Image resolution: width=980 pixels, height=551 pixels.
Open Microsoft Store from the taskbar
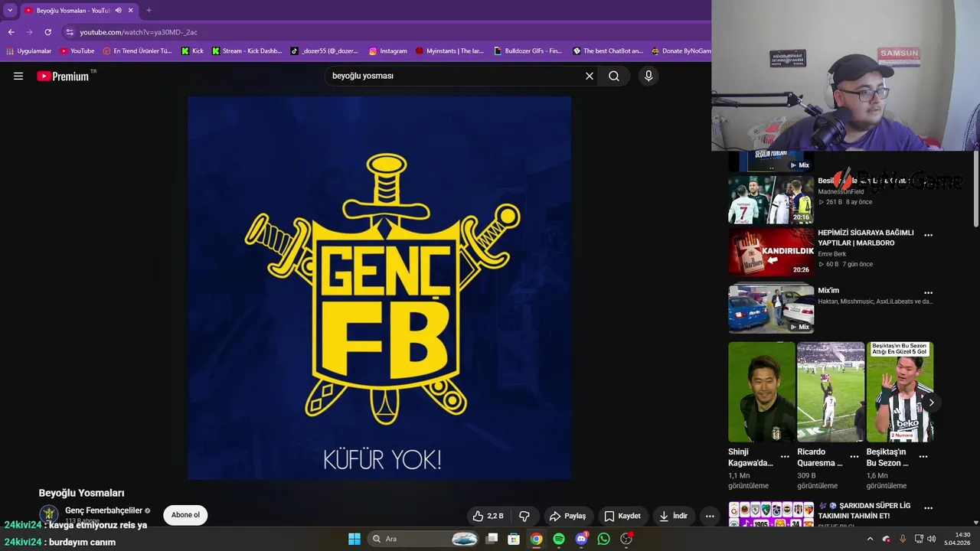pyautogui.click(x=514, y=539)
